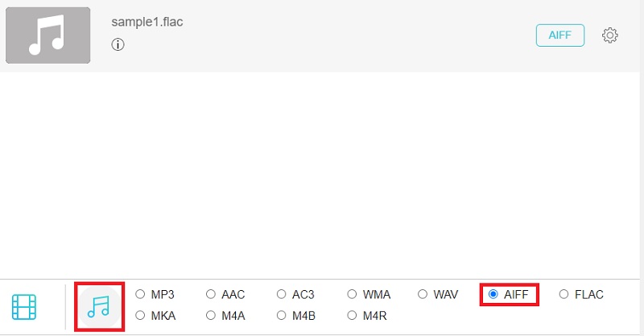Click the FLAC format label text

coord(588,294)
